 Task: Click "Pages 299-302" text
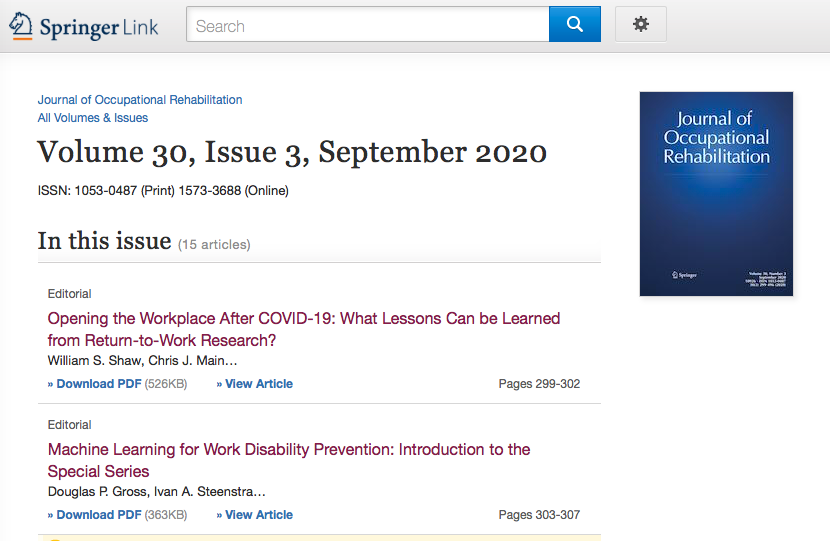click(539, 384)
